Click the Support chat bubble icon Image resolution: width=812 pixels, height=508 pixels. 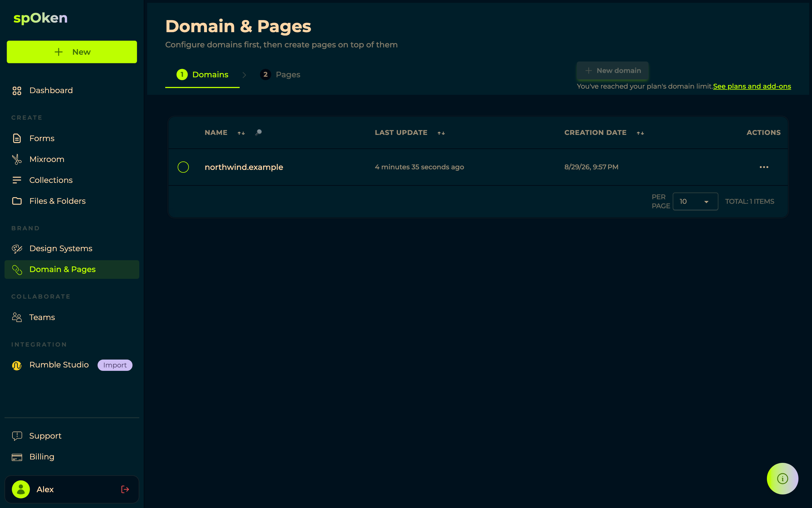[x=17, y=436]
